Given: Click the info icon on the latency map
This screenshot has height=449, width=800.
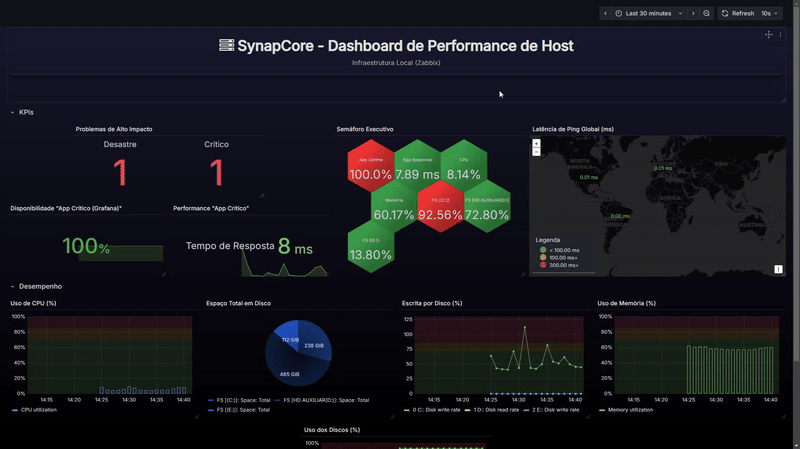Looking at the screenshot, I should click(x=778, y=269).
